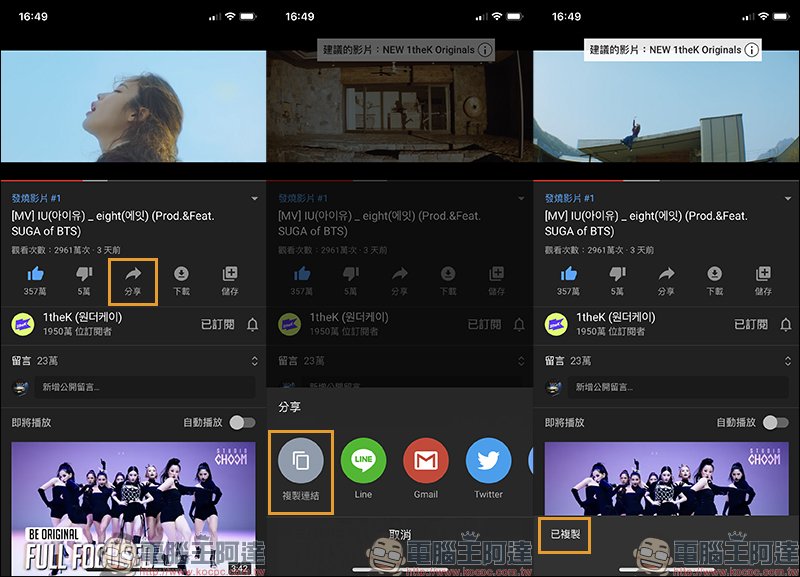Tap the 下載 download icon in right screen

[714, 274]
